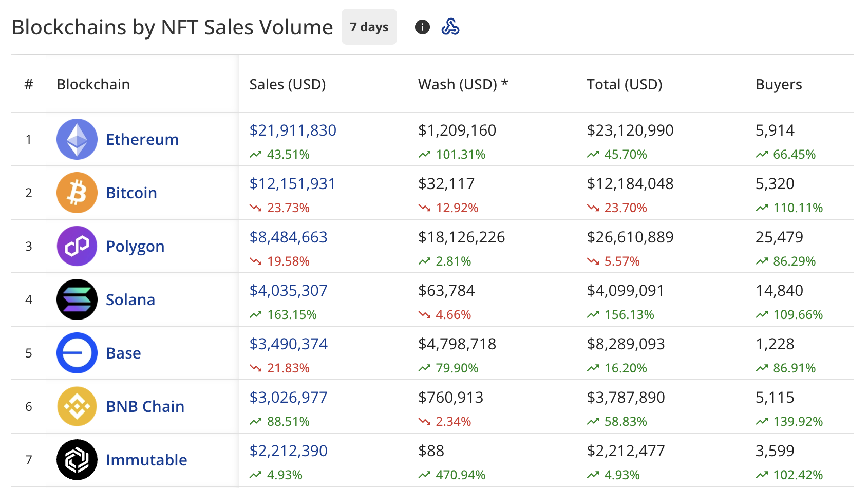Select BNB Chain buyers count 5,115
The width and height of the screenshot is (868, 488).
(775, 398)
